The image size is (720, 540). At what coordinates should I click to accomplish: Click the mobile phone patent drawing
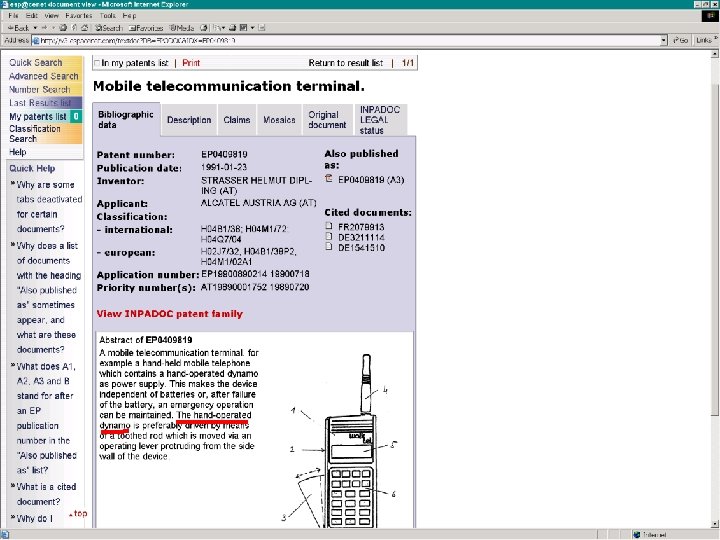(x=342, y=441)
